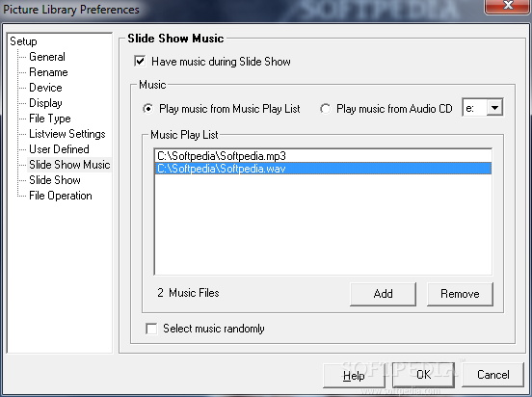532x397 pixels.
Task: Open the Audio CD drive dropdown
Action: (494, 108)
